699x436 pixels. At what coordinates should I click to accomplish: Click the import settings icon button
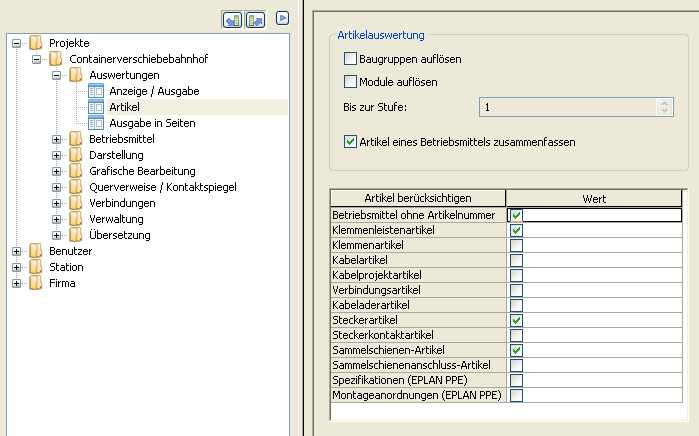click(x=232, y=19)
